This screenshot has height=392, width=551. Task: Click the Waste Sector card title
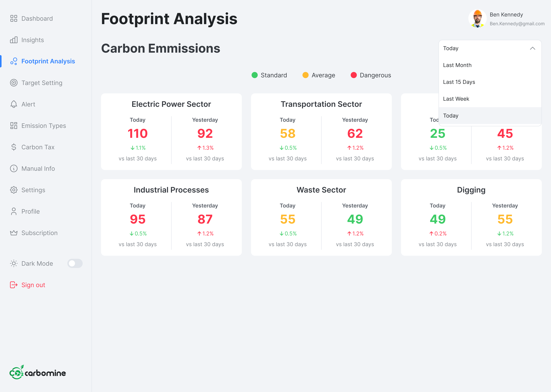pos(321,190)
